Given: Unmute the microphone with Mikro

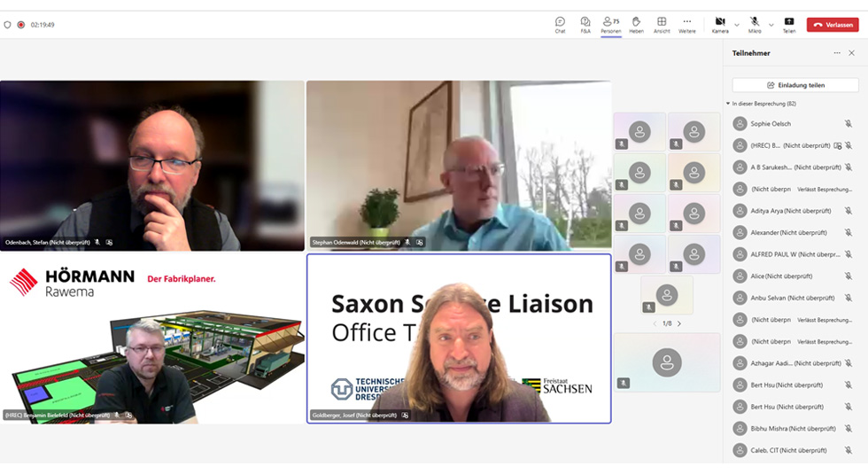Looking at the screenshot, I should pos(755,24).
